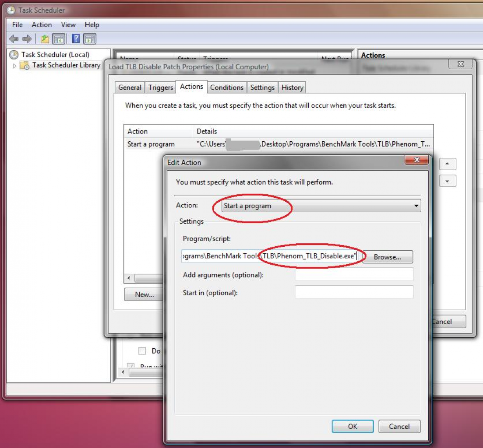
Task: Close the Edit Action dialog
Action: click(416, 160)
